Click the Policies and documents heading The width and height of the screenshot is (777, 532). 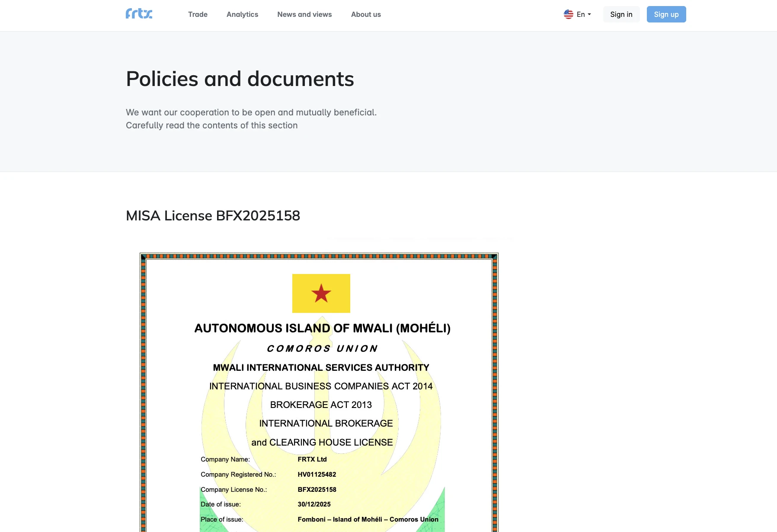(x=240, y=79)
